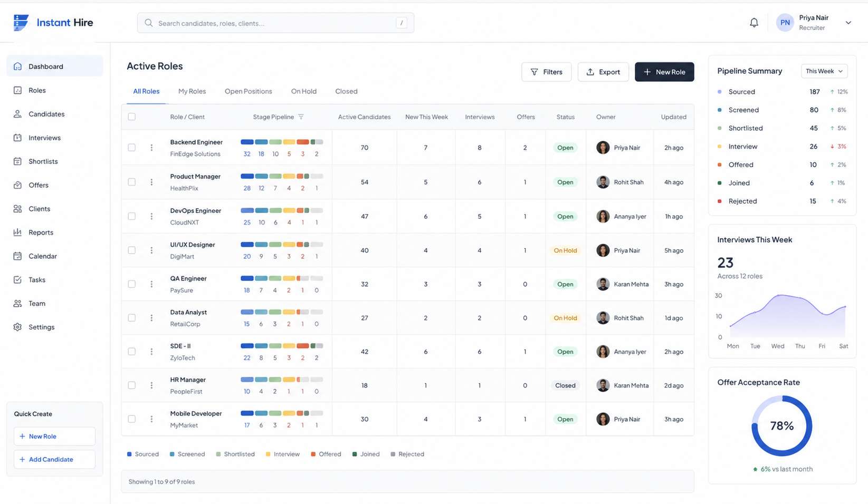Image resolution: width=868 pixels, height=504 pixels.
Task: Click the On Hold status for UI/UX Designer
Action: tap(565, 250)
